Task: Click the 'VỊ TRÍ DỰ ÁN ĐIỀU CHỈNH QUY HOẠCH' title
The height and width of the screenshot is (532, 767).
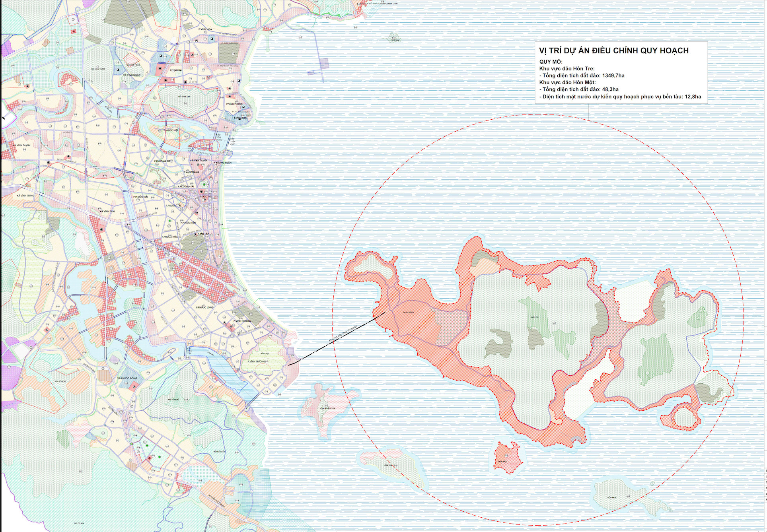Action: (x=613, y=50)
